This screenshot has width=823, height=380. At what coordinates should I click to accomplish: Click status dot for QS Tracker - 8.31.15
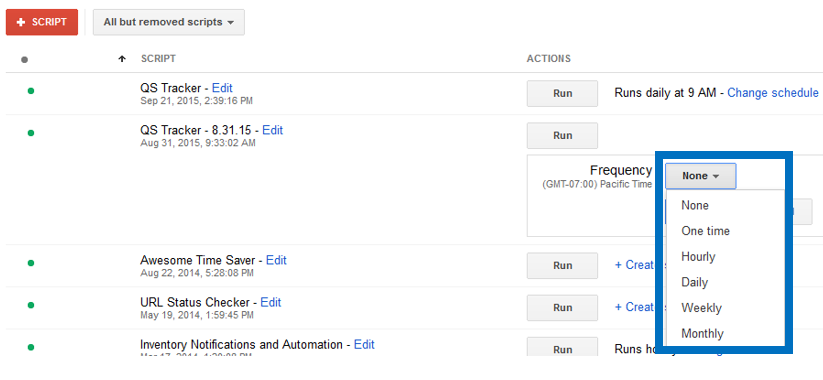[x=30, y=133]
